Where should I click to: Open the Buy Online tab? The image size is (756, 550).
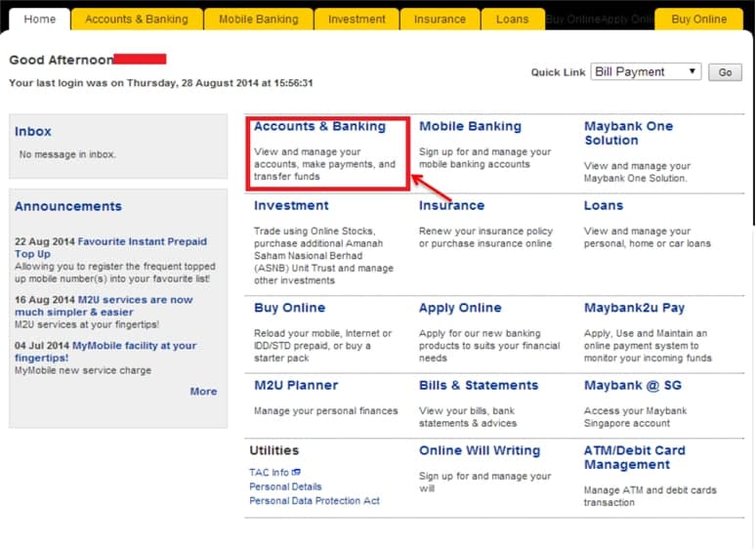coord(699,20)
